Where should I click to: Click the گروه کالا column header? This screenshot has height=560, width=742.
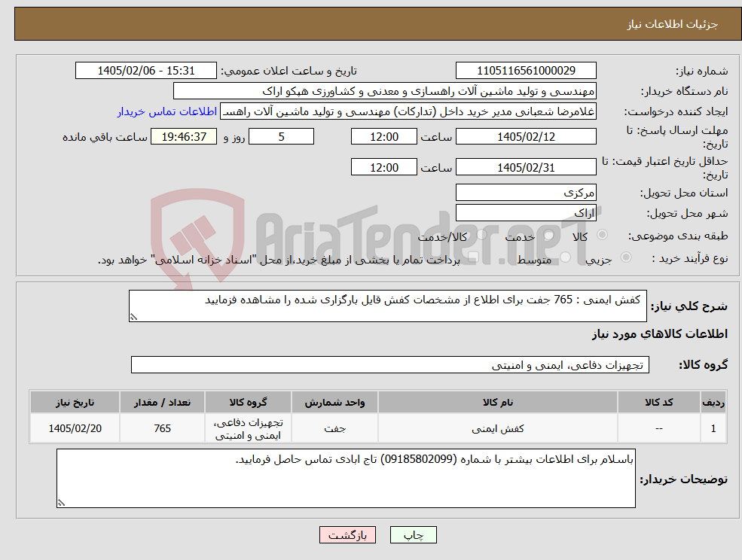(x=248, y=402)
